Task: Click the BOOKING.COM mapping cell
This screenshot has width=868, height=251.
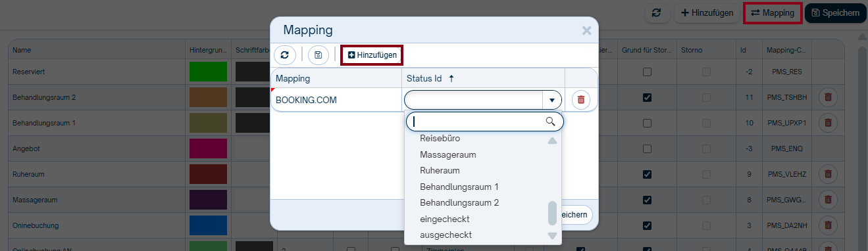Action: pos(336,100)
